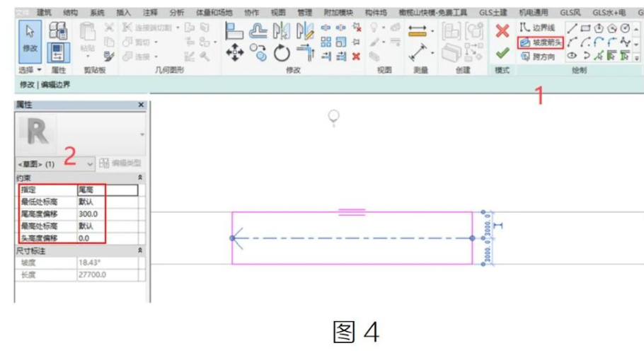This screenshot has height=353, width=644.
Task: Open the 注释 ribbon tab
Action: coord(150,13)
